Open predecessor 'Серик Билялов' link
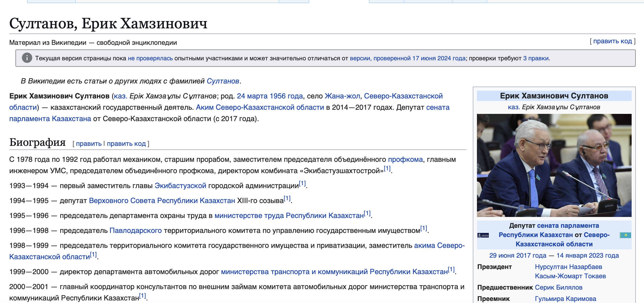 (x=558, y=287)
